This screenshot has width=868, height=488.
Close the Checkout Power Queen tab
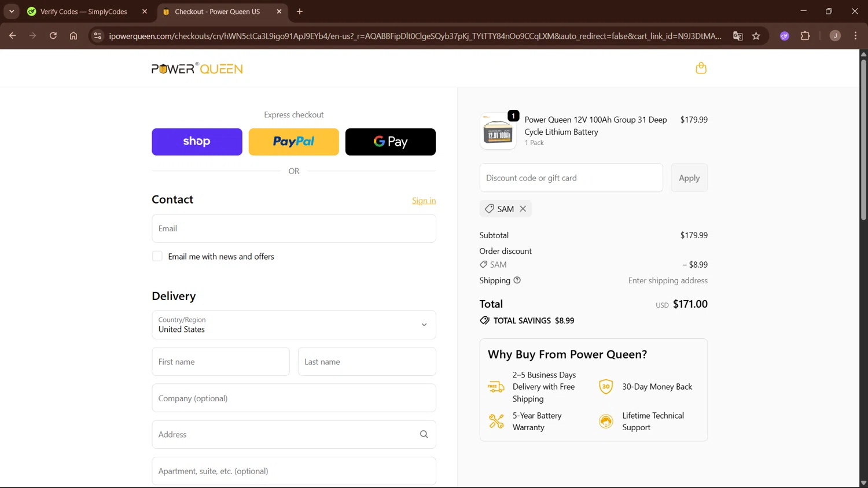coord(279,12)
